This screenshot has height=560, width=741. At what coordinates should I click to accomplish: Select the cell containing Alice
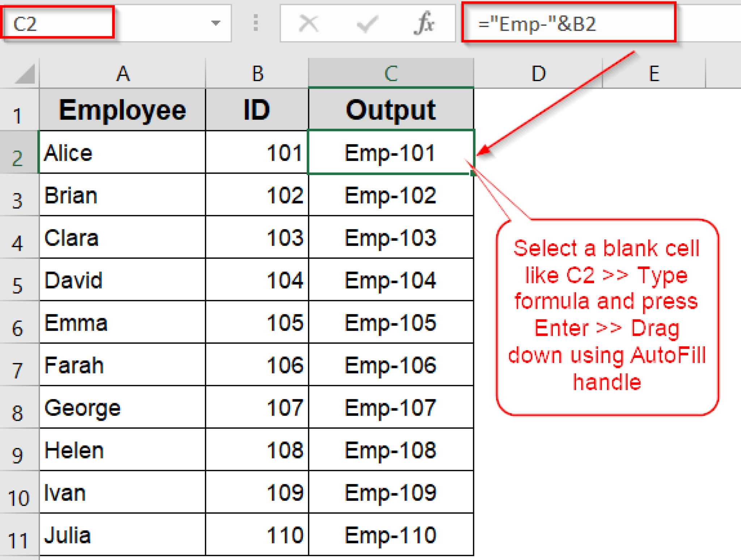122,153
